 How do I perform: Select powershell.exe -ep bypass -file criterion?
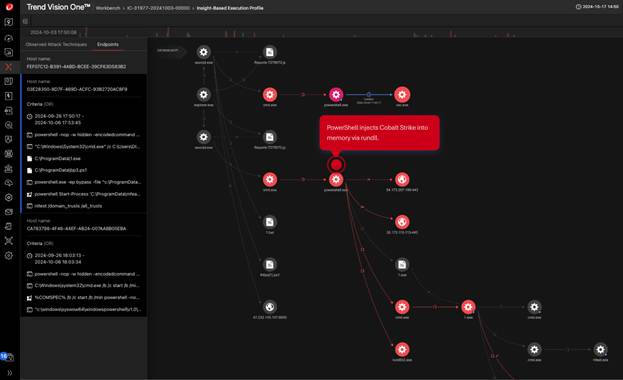point(83,182)
